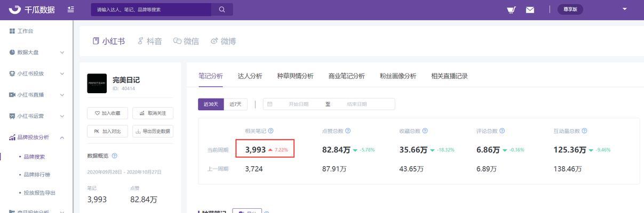644x213 pixels.
Task: Switch to the 相关直播记录 tab
Action: point(449,76)
